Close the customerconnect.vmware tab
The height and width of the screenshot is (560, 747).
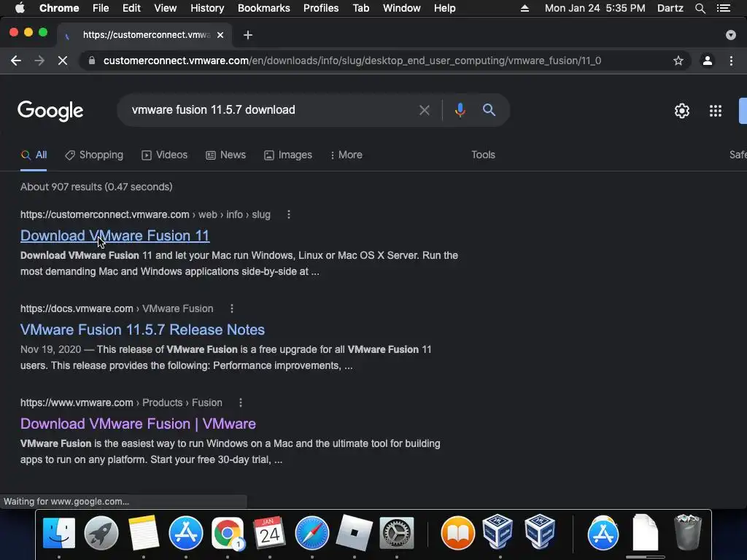coord(220,35)
